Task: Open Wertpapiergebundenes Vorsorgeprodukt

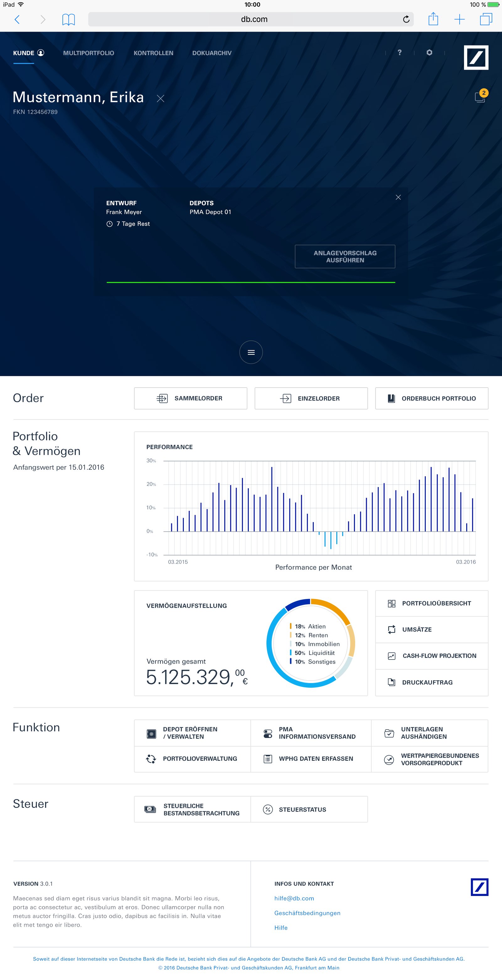Action: (x=430, y=759)
